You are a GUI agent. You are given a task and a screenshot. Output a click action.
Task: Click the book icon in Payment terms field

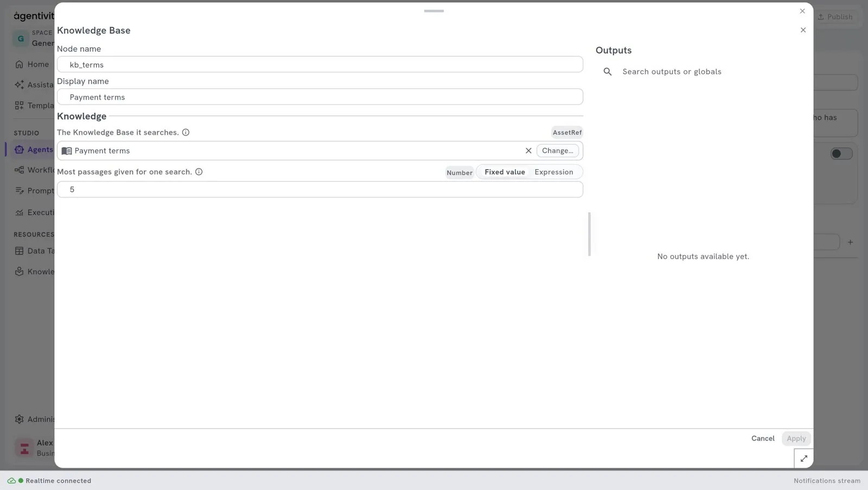pyautogui.click(x=67, y=151)
